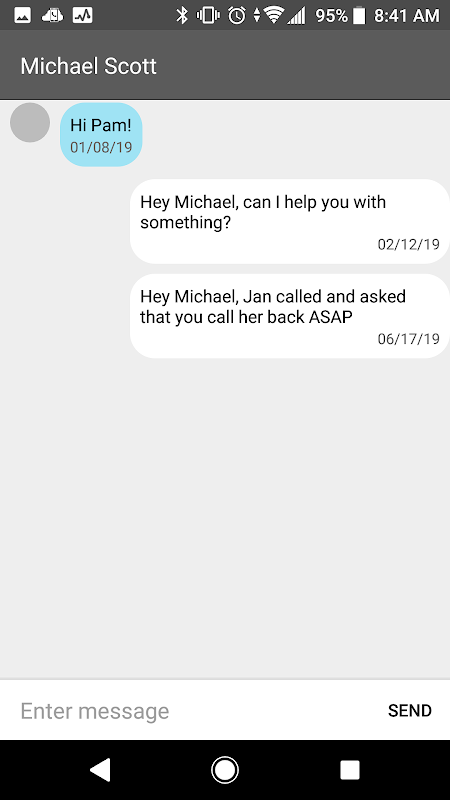Tap the vibrate mode status icon
This screenshot has height=800, width=450.
tap(208, 15)
